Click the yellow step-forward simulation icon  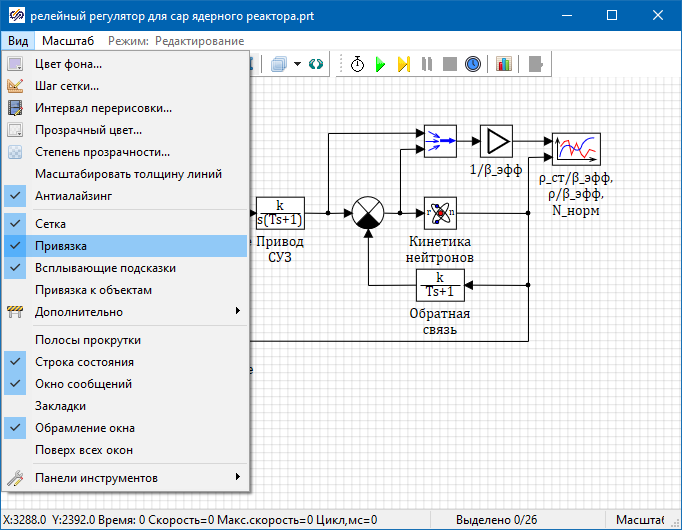point(403,64)
